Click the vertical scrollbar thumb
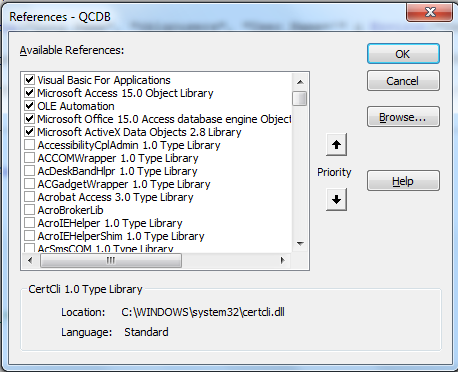 click(300, 98)
